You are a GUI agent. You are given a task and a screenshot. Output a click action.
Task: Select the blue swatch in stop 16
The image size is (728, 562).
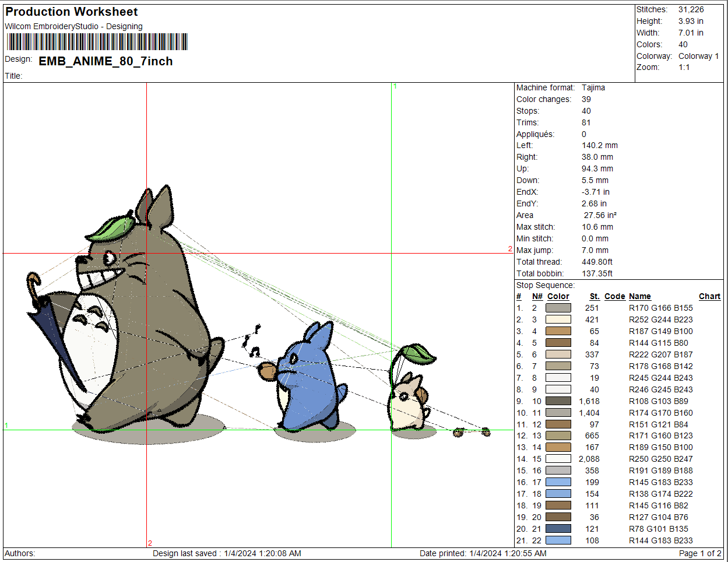(558, 482)
